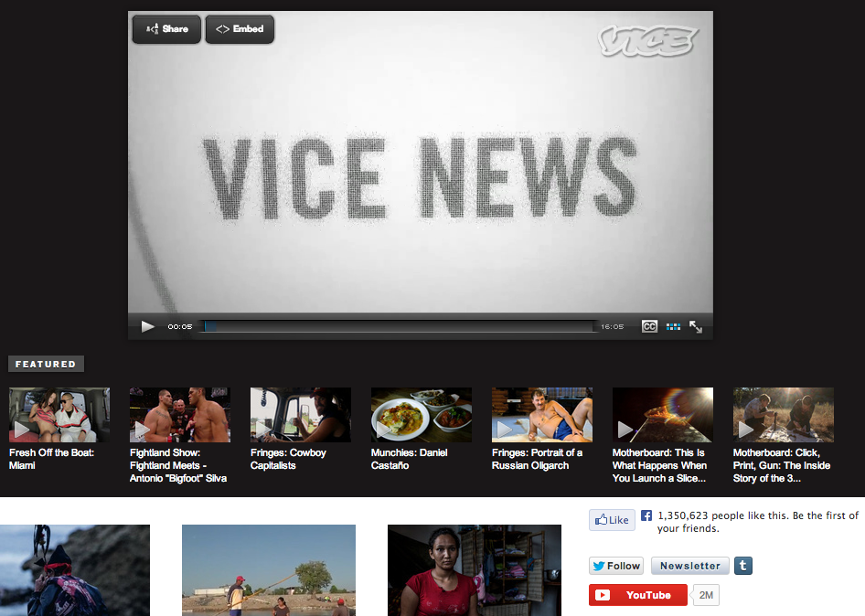Play the Fresh Off the Boat: Miami thumbnail
This screenshot has width=865, height=616.
tap(59, 415)
